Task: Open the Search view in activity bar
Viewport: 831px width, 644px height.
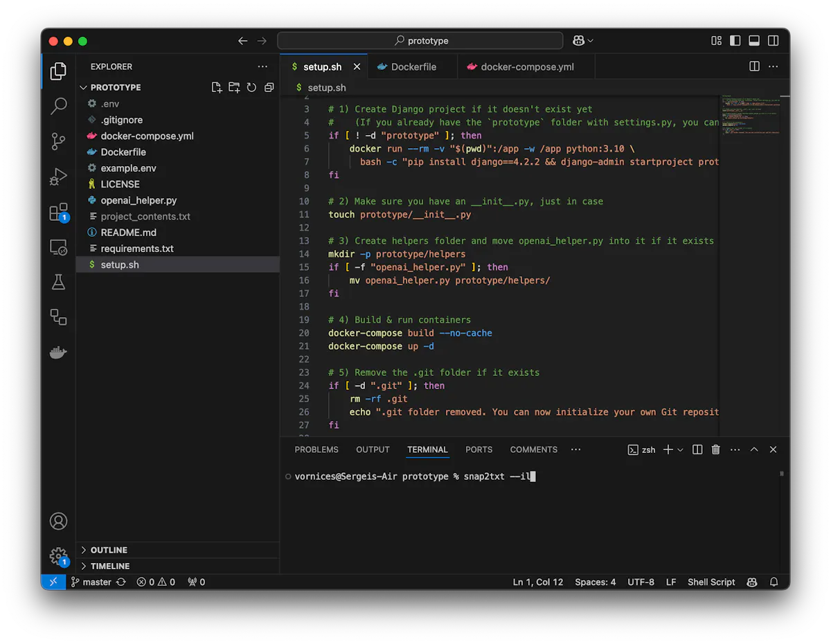Action: click(x=59, y=106)
